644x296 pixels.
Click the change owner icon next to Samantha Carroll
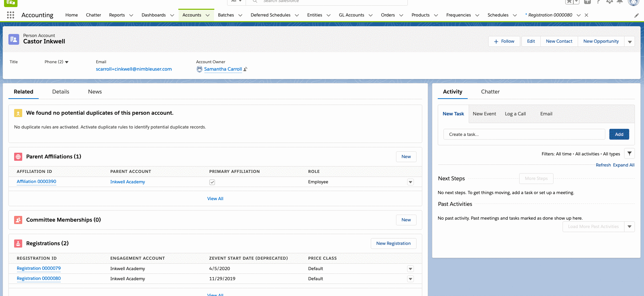[x=245, y=69]
